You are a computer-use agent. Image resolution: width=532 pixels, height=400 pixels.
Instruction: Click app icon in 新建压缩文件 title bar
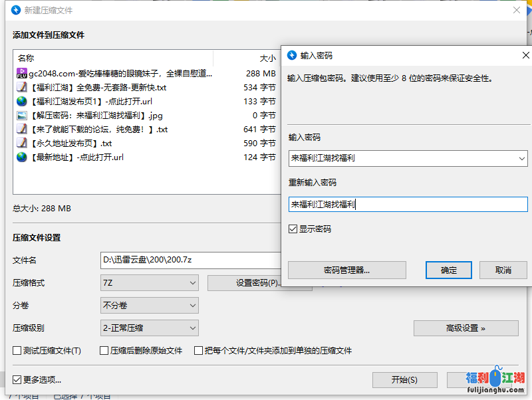[16, 10]
